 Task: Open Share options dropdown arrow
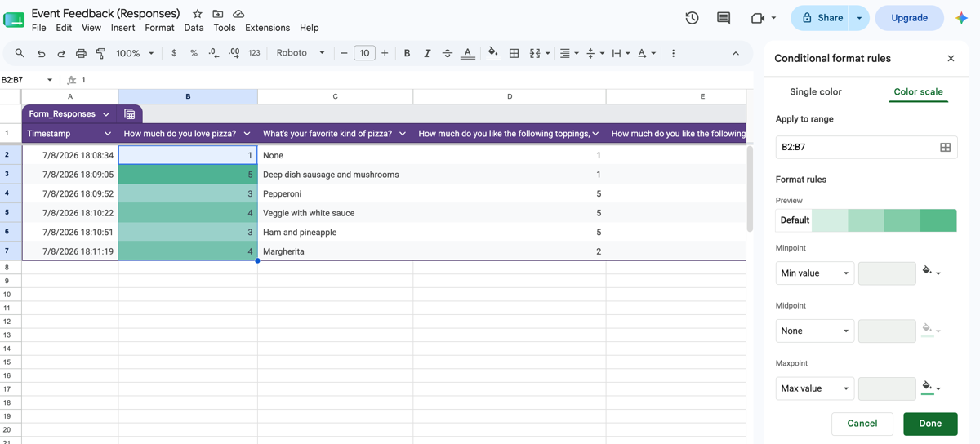[859, 18]
